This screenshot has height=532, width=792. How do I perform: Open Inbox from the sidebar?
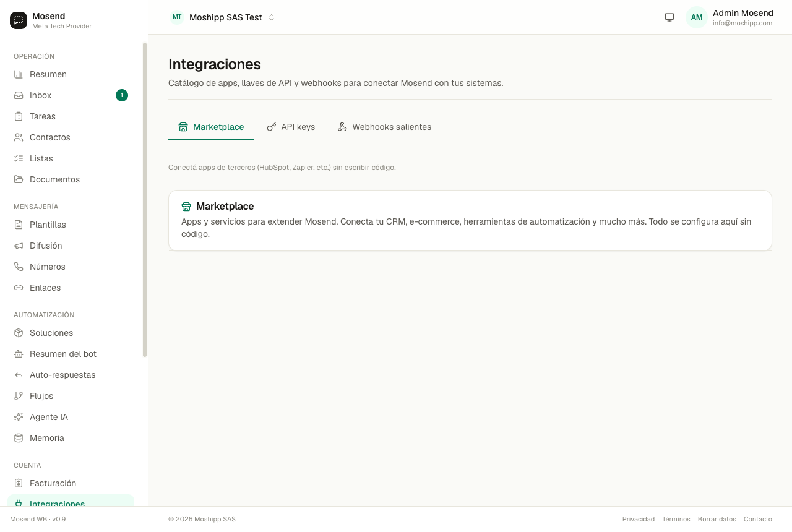coord(71,95)
